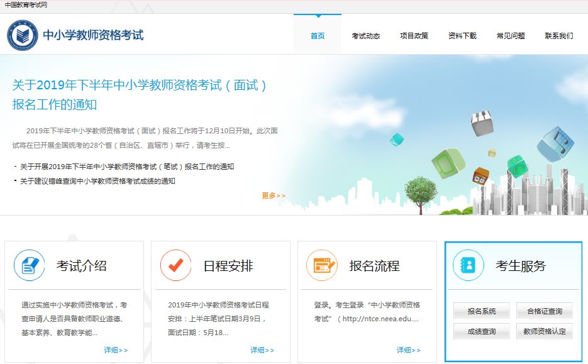
Task: Open the 合格证查询 button
Action: pyautogui.click(x=545, y=311)
